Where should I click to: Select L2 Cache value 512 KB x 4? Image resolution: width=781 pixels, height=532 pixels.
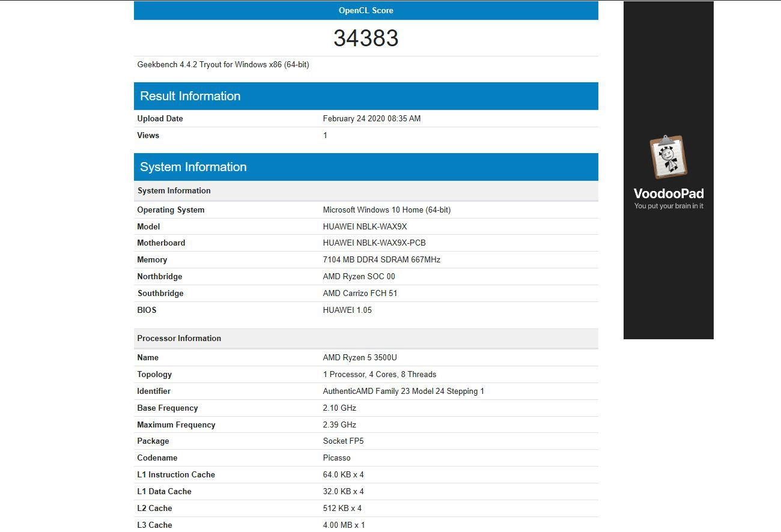[x=342, y=508]
